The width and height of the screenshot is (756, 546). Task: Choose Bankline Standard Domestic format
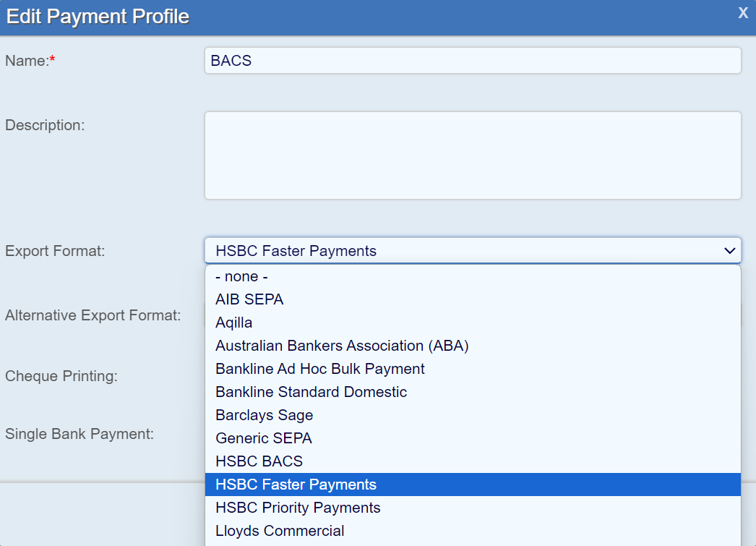311,392
